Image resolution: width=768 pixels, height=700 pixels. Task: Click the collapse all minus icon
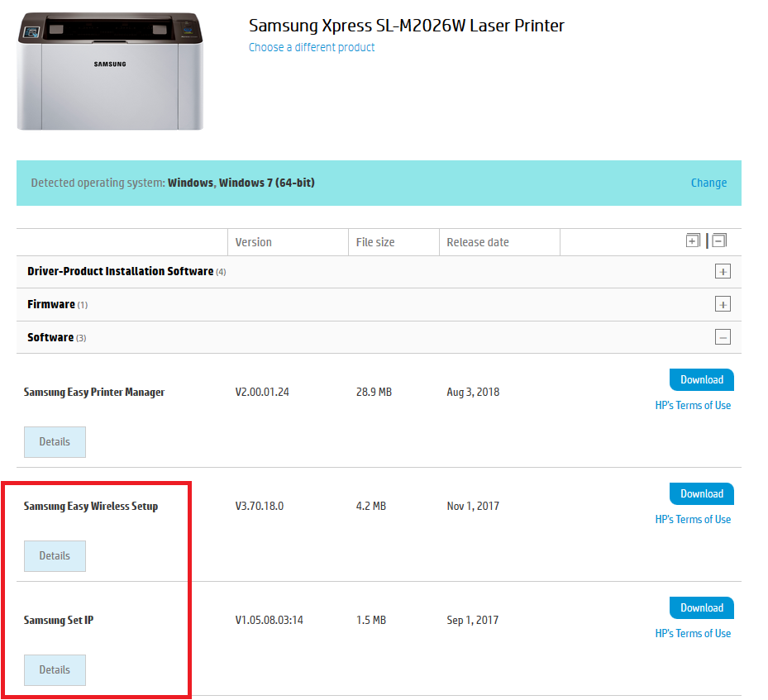[x=719, y=241]
